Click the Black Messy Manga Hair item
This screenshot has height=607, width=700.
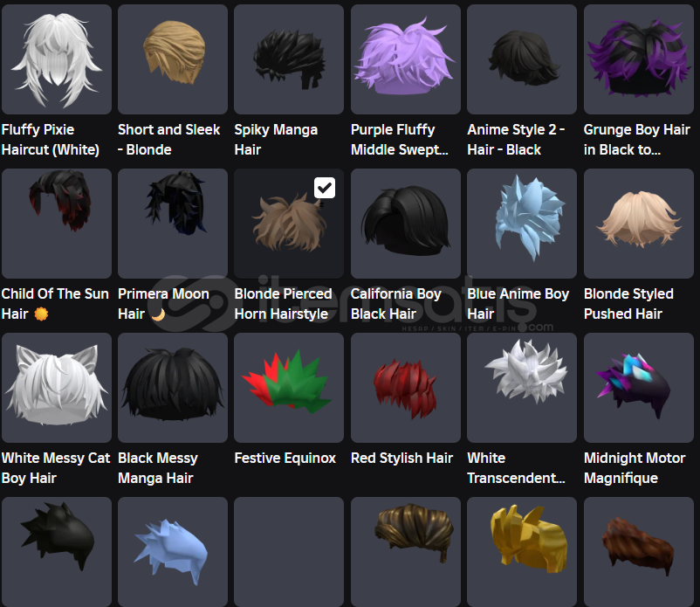pyautogui.click(x=173, y=388)
